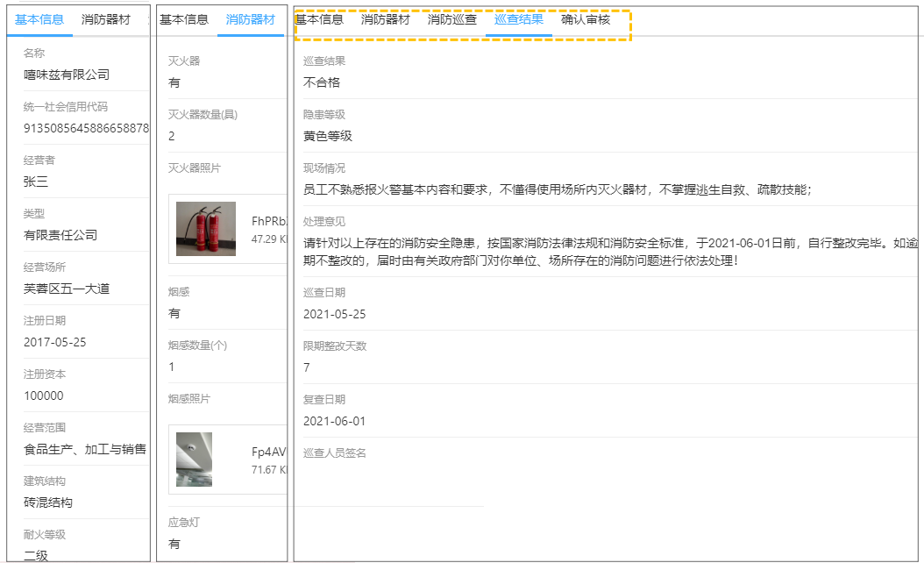
Task: Select 基本信息 tab in the middle panel
Action: tap(184, 19)
